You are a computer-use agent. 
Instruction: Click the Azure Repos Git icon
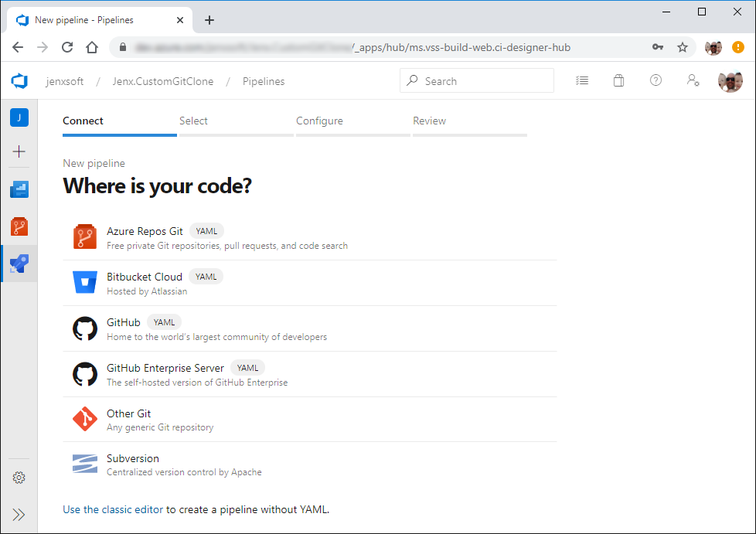tap(85, 236)
